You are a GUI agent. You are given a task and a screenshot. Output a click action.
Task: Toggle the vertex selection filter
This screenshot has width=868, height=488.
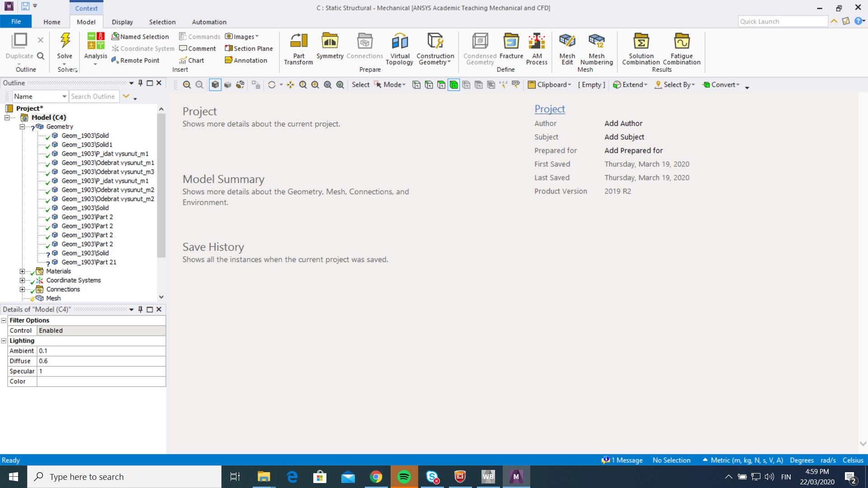(416, 85)
